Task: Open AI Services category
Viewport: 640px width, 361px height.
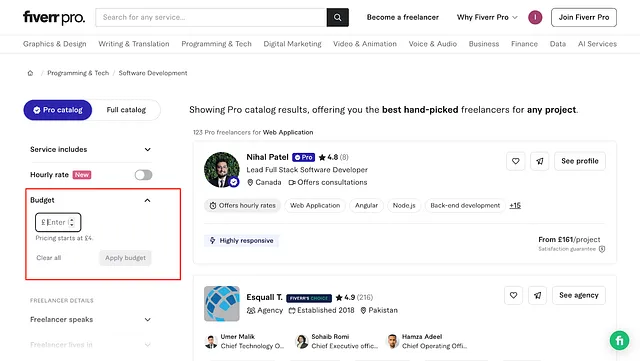Action: 597,44
